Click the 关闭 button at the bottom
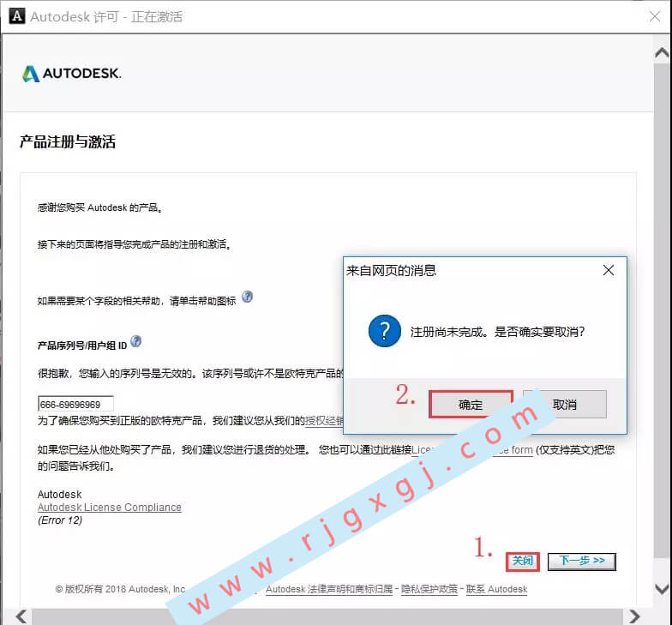The width and height of the screenshot is (672, 625). tap(523, 561)
